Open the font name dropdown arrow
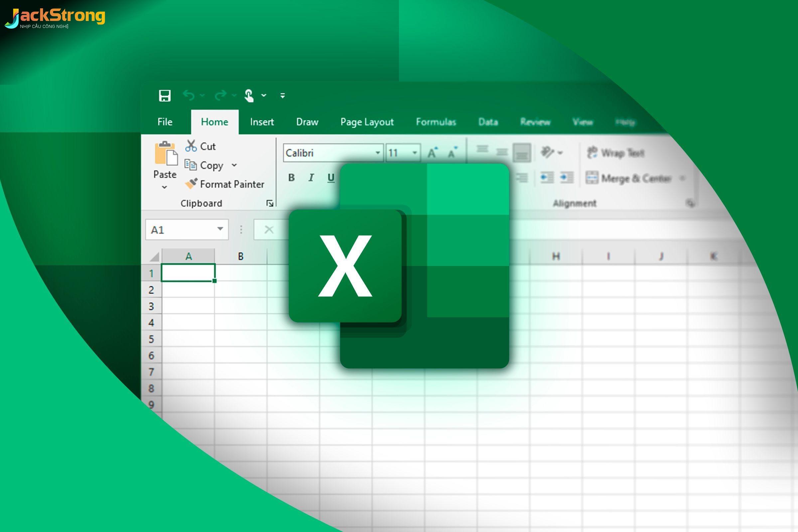The image size is (798, 532). click(378, 153)
